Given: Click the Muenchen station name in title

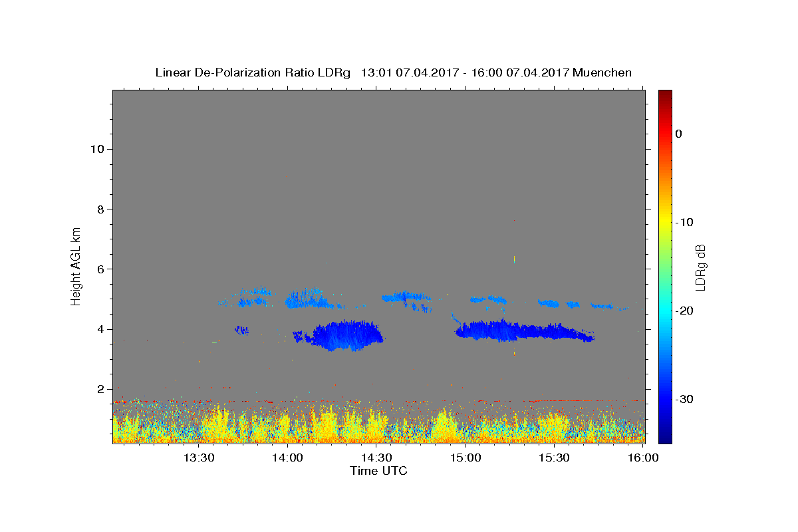Looking at the screenshot, I should 602,72.
